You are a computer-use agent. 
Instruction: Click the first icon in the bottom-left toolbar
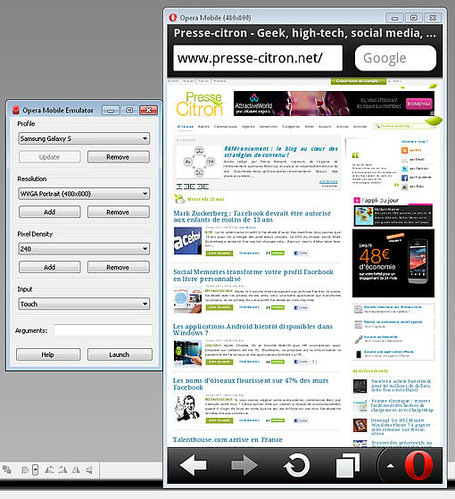pyautogui.click(x=7, y=470)
